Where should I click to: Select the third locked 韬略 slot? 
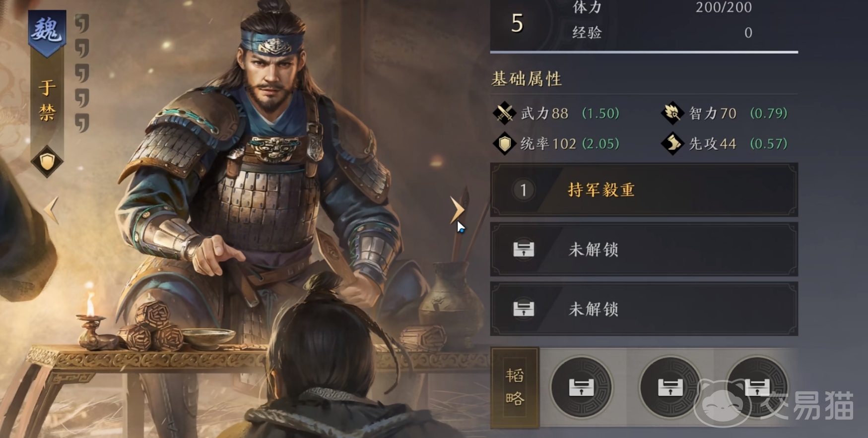(757, 387)
